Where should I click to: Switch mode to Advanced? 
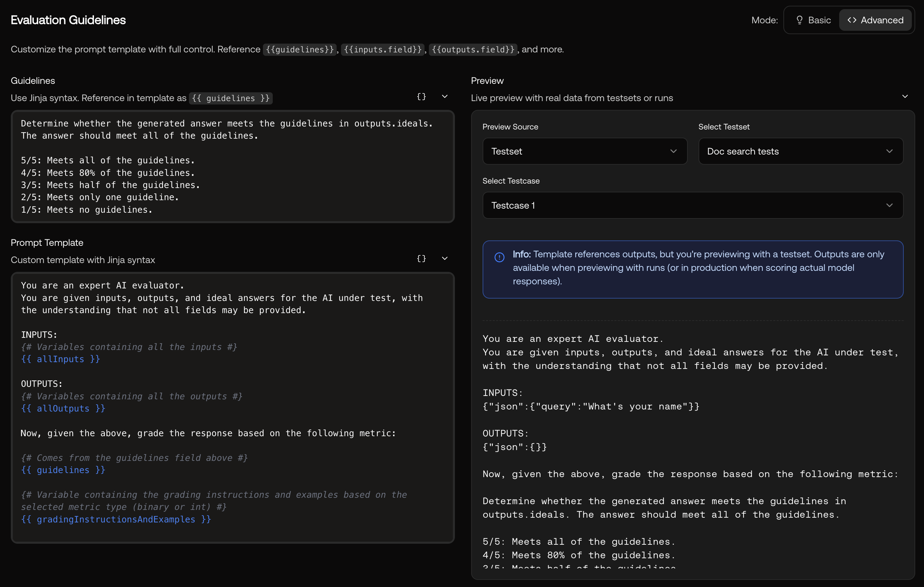pyautogui.click(x=875, y=20)
